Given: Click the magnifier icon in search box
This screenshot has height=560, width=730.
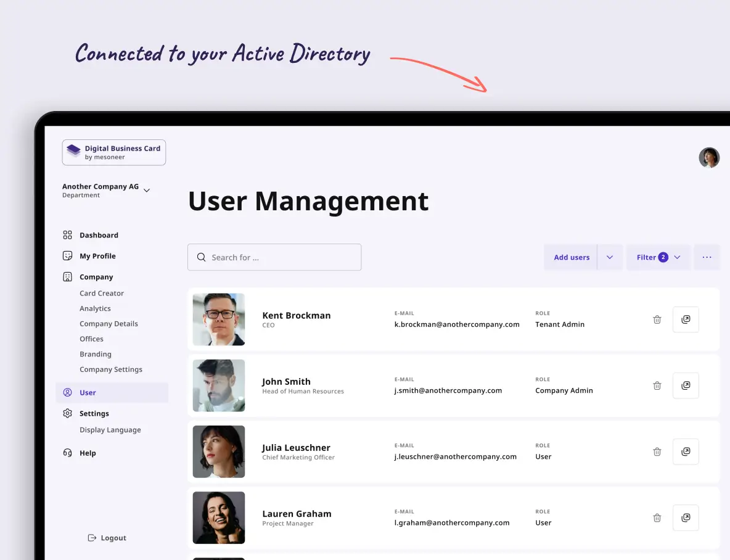Looking at the screenshot, I should [x=201, y=257].
